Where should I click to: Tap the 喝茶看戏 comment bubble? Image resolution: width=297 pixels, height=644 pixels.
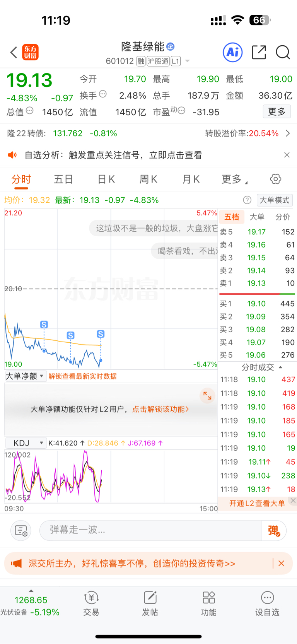pyautogui.click(x=185, y=251)
